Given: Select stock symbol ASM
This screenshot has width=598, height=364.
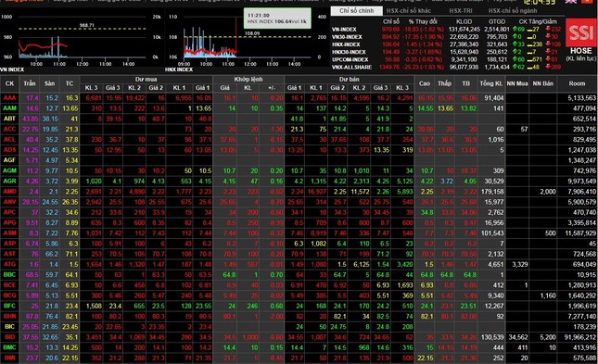Looking at the screenshot, I should 10,232.
